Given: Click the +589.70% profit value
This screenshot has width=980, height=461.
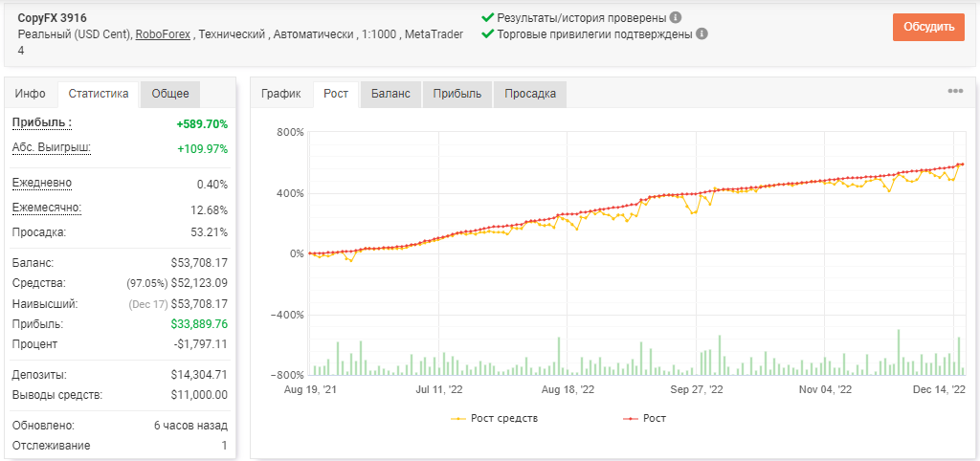Looking at the screenshot, I should click(x=202, y=124).
